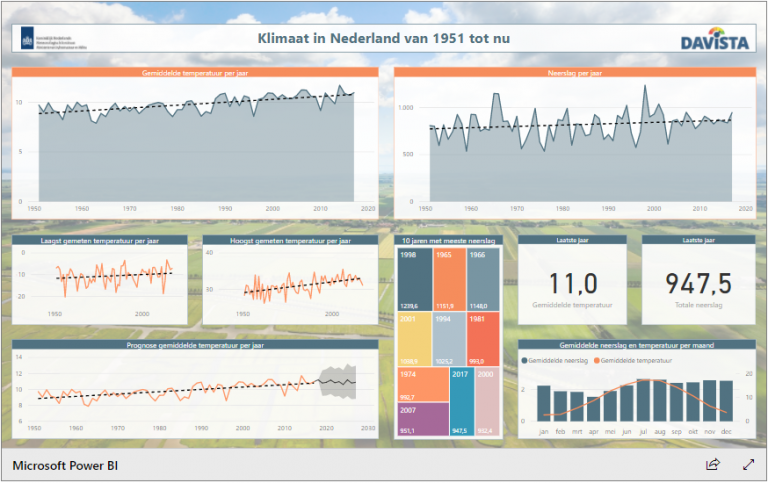768x483 pixels.
Task: Select the blue 2017 treemap tile
Action: pyautogui.click(x=461, y=401)
